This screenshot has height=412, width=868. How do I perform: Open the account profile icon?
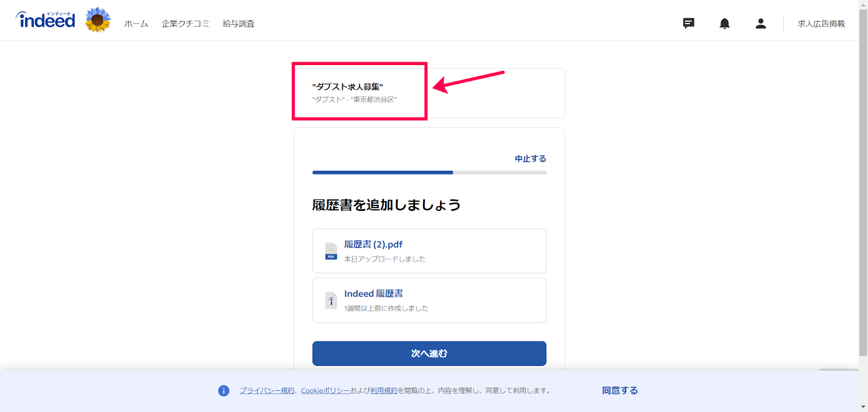coord(761,23)
